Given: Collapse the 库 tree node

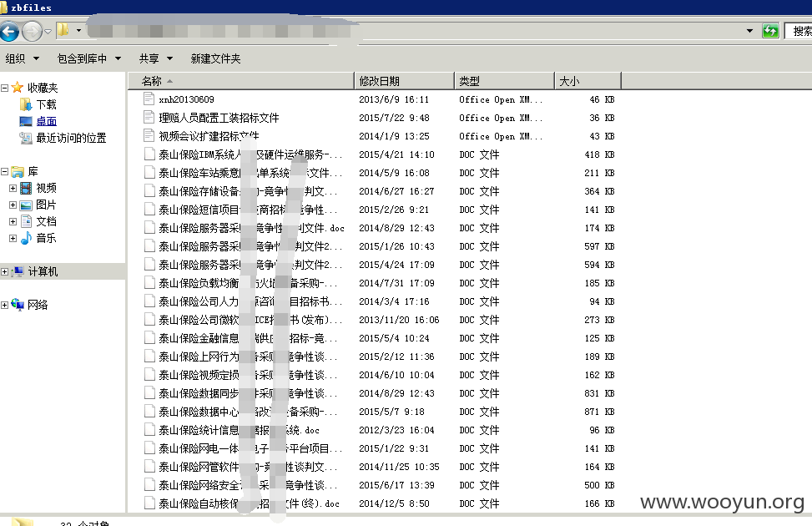Looking at the screenshot, I should pos(5,171).
